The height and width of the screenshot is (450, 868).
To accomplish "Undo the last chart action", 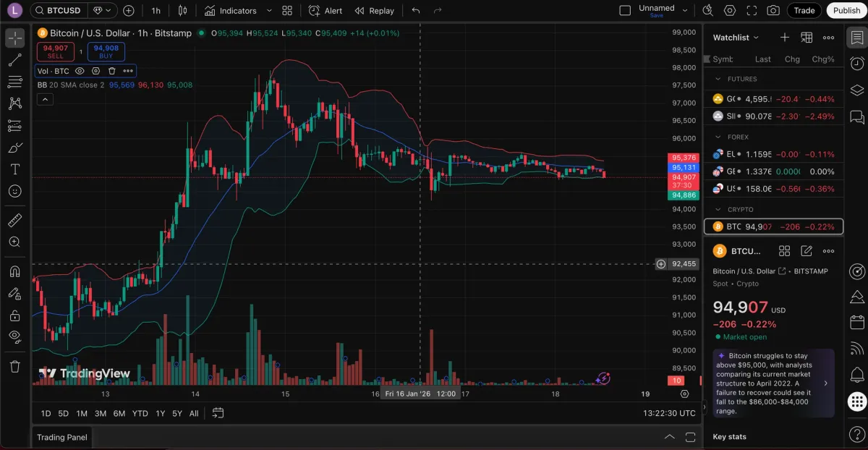I will [415, 11].
